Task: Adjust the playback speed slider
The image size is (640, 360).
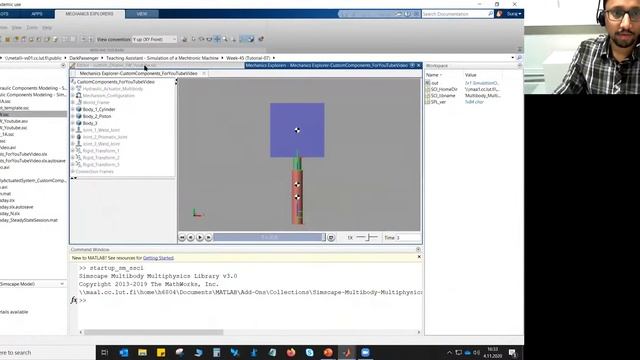Action: 367,237
